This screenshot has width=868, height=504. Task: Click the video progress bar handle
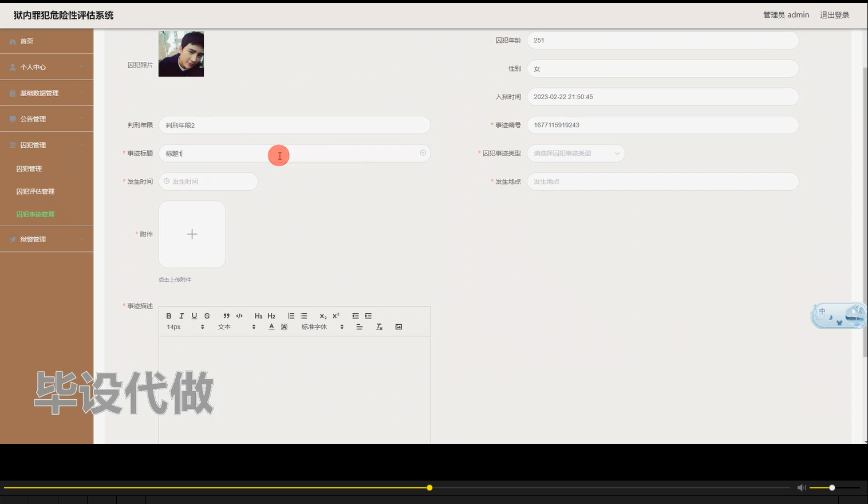point(429,487)
